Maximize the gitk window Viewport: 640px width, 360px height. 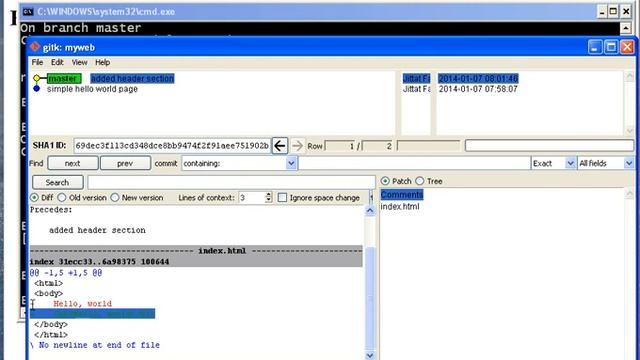611,47
